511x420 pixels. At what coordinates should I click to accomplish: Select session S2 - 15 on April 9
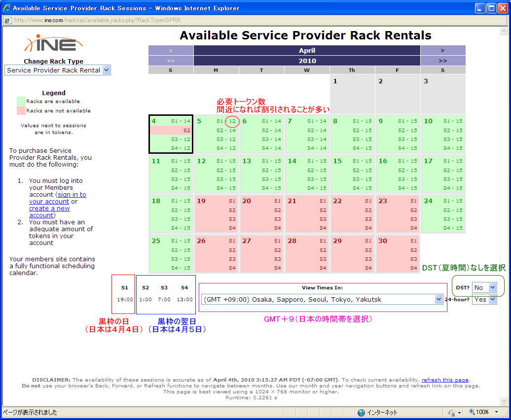[407, 130]
